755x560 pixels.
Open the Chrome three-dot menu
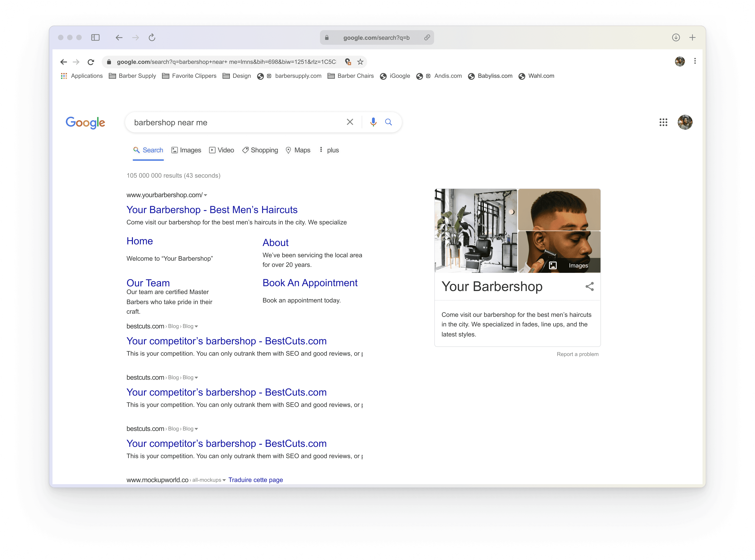click(x=695, y=61)
